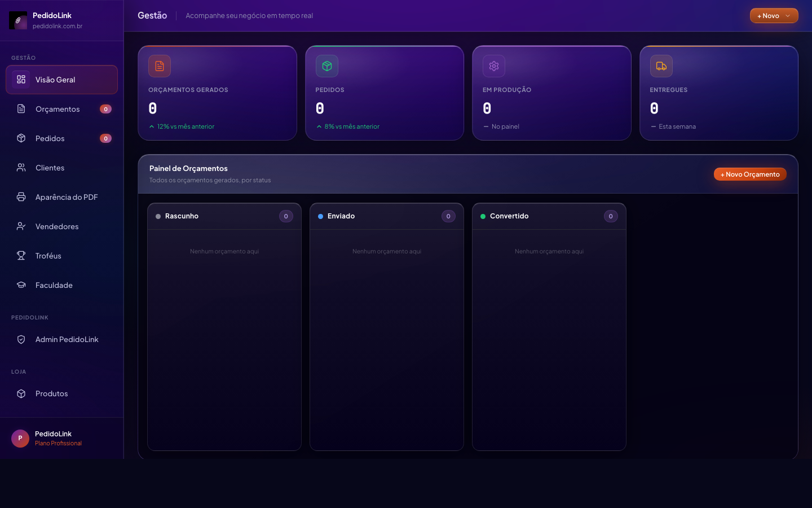
Task: Click the red counter badge on Pedidos menu
Action: click(105, 138)
